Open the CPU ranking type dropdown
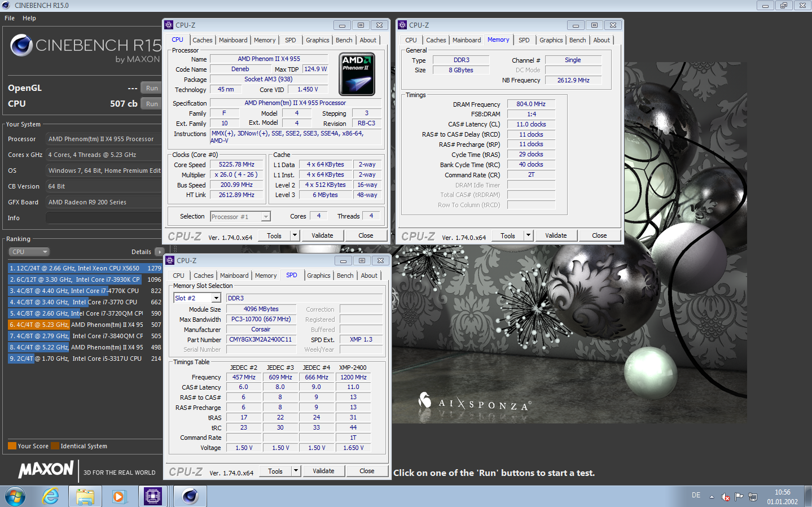This screenshot has height=507, width=812. pyautogui.click(x=29, y=252)
